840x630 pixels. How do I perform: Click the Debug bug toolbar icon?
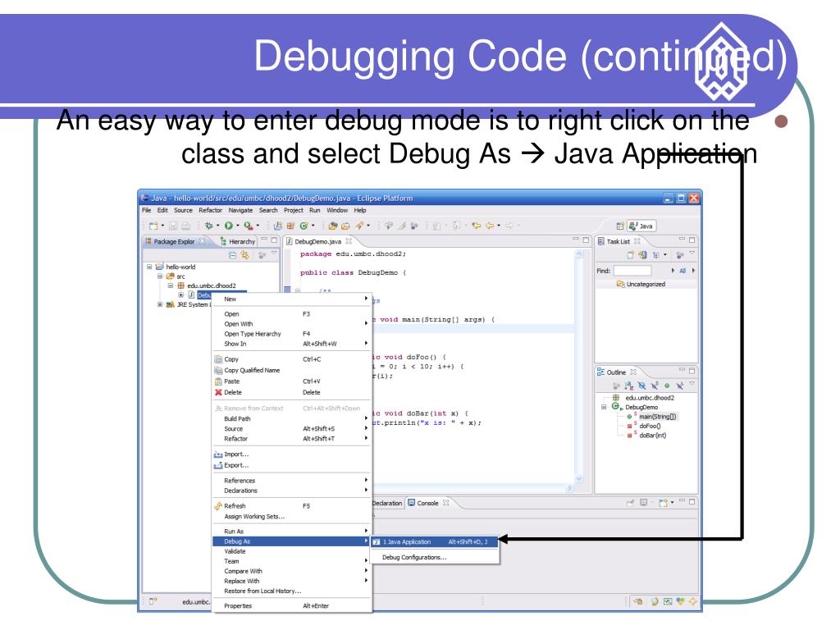click(x=209, y=226)
